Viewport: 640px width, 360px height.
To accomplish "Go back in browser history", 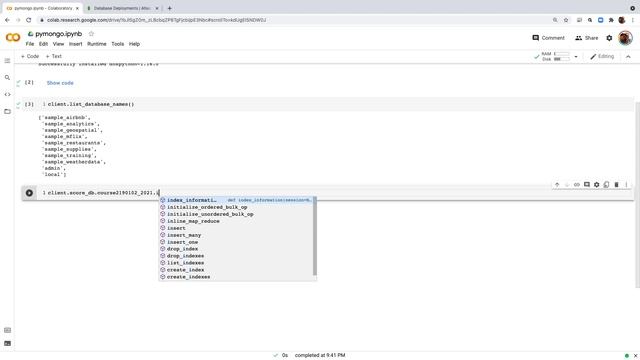I will pyautogui.click(x=7, y=20).
